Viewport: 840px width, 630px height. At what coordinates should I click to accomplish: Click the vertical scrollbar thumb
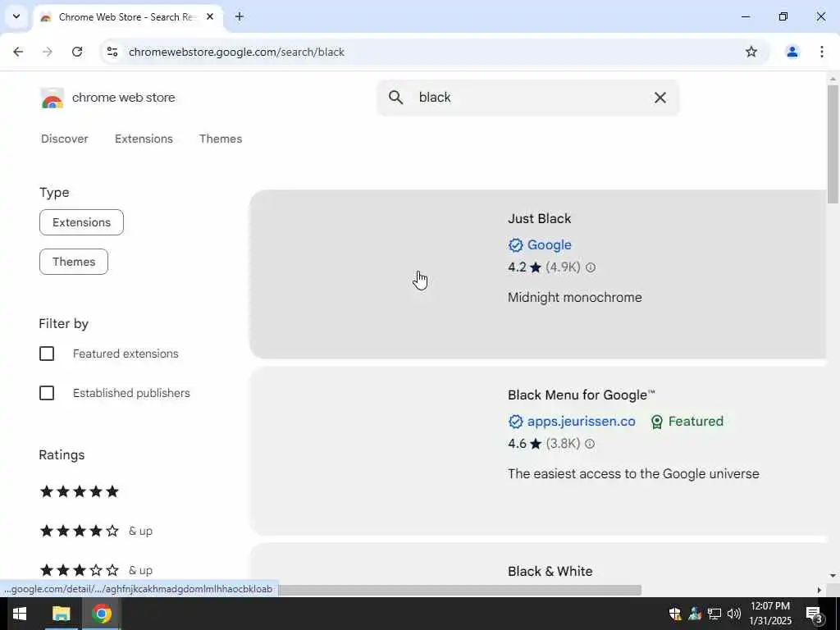833,144
